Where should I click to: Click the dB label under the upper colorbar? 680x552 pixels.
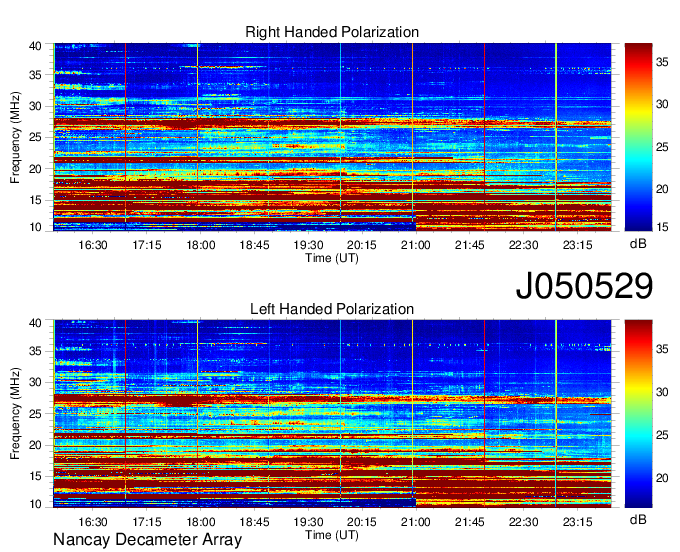pos(638,244)
